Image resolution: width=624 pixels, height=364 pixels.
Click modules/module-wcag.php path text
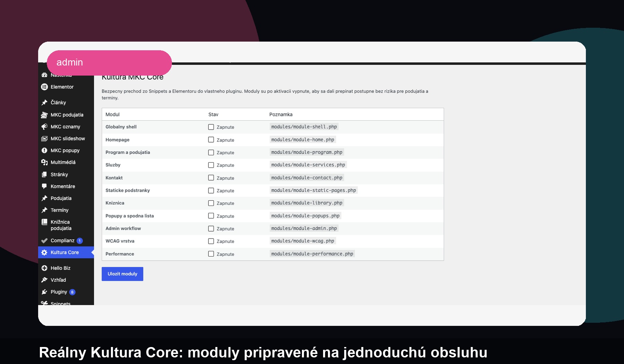coord(303,241)
